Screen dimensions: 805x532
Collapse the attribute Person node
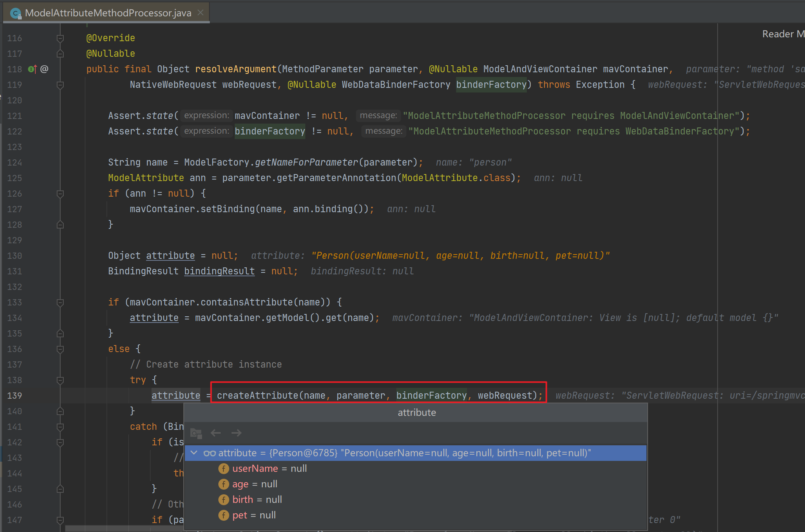click(x=194, y=453)
